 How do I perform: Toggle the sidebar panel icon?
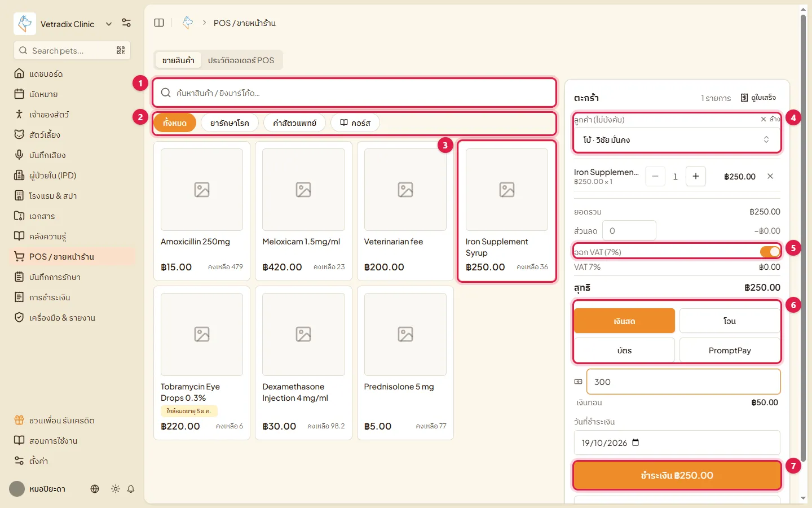point(159,23)
